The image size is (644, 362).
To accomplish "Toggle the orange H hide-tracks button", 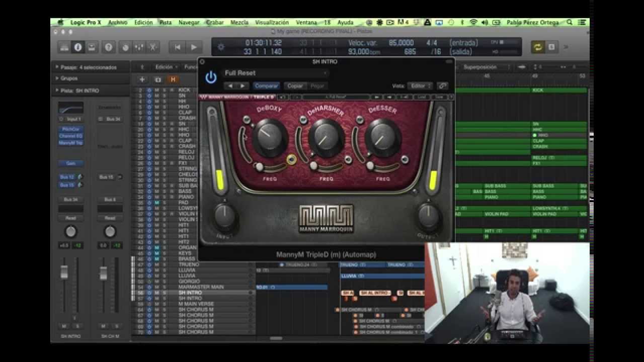I will pos(174,79).
